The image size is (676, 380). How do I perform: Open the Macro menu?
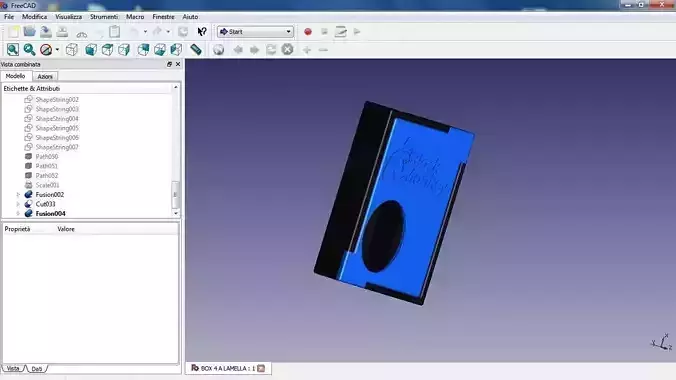point(135,16)
